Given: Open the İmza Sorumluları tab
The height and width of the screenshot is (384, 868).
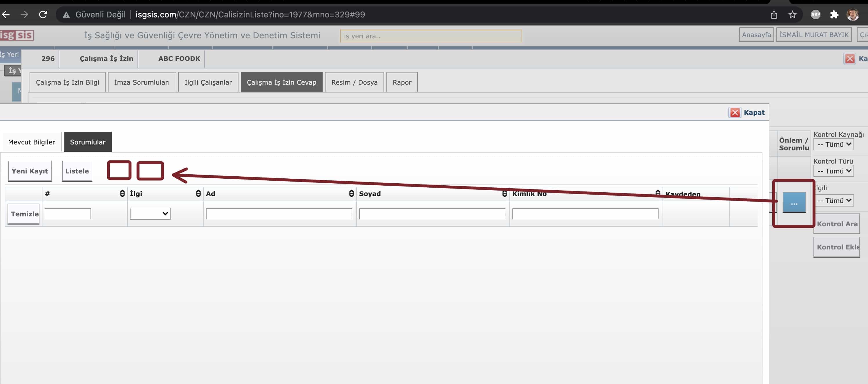Looking at the screenshot, I should click(x=142, y=82).
